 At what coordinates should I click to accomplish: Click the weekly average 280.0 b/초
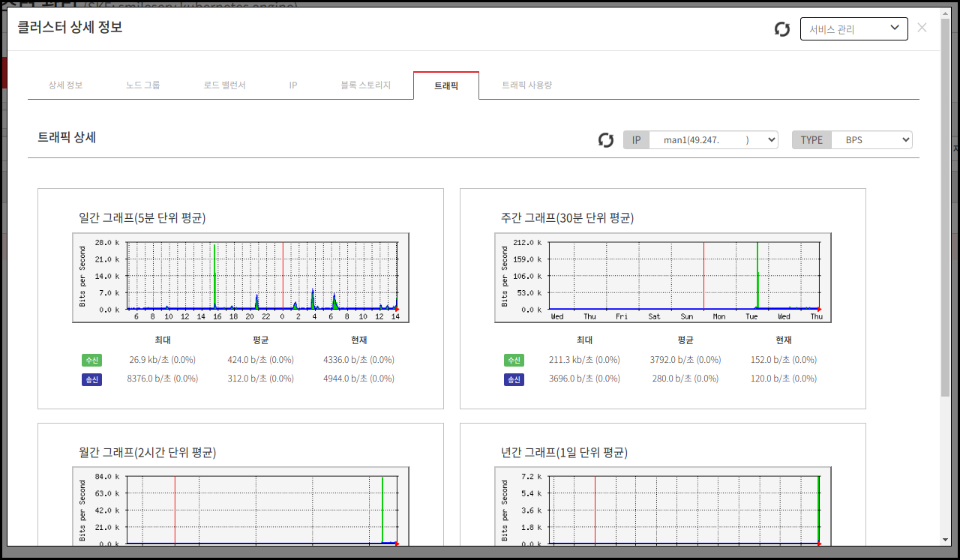click(x=685, y=379)
